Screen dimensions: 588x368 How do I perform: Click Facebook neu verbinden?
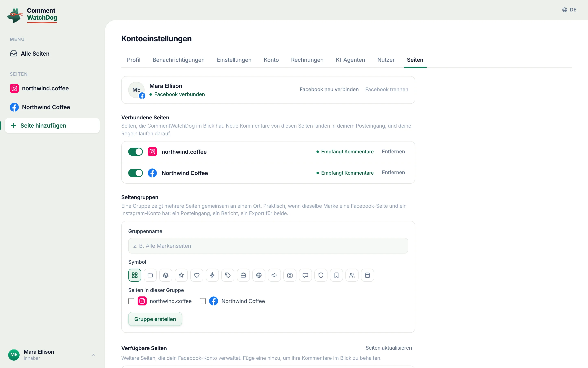tap(329, 90)
